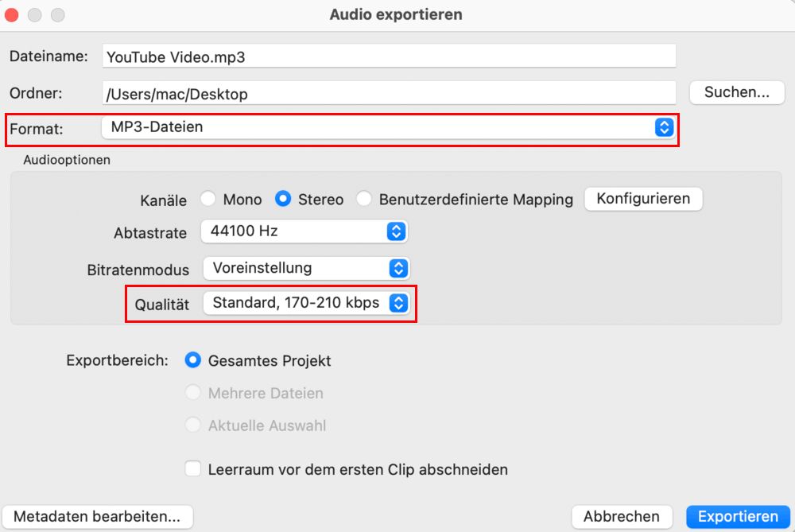Click the Ordner path input field
This screenshot has height=532, width=795.
tap(389, 94)
